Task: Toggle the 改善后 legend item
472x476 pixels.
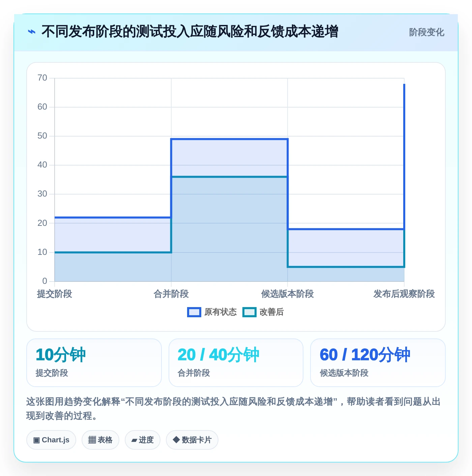Action: [263, 312]
